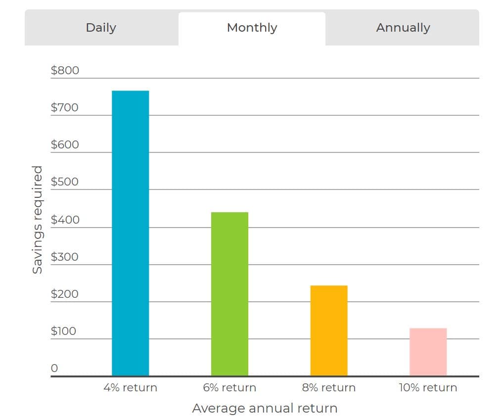
Task: Switch to the Daily tab
Action: (x=101, y=28)
